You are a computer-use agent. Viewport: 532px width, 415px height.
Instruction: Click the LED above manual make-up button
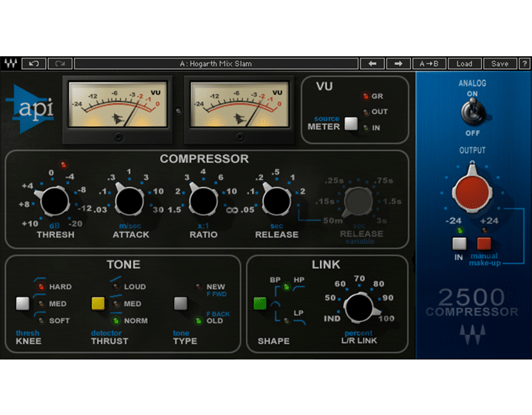click(x=484, y=231)
